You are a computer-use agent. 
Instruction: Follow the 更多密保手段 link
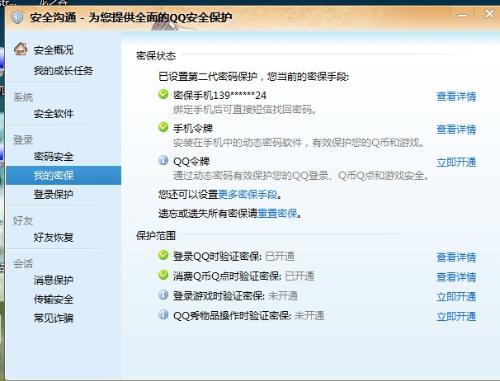[x=248, y=194]
